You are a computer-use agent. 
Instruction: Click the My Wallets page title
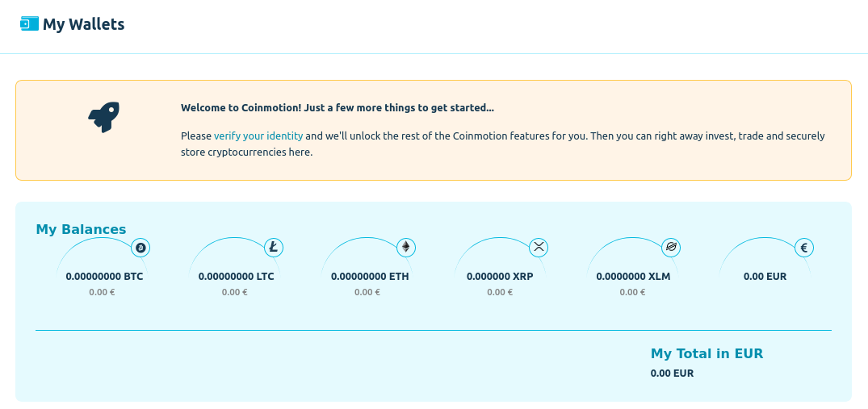click(x=84, y=24)
